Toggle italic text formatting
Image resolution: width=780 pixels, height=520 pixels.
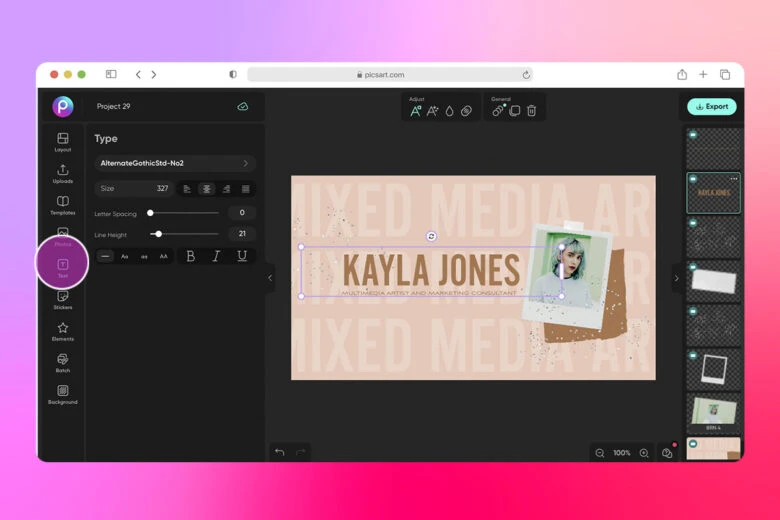coord(216,256)
